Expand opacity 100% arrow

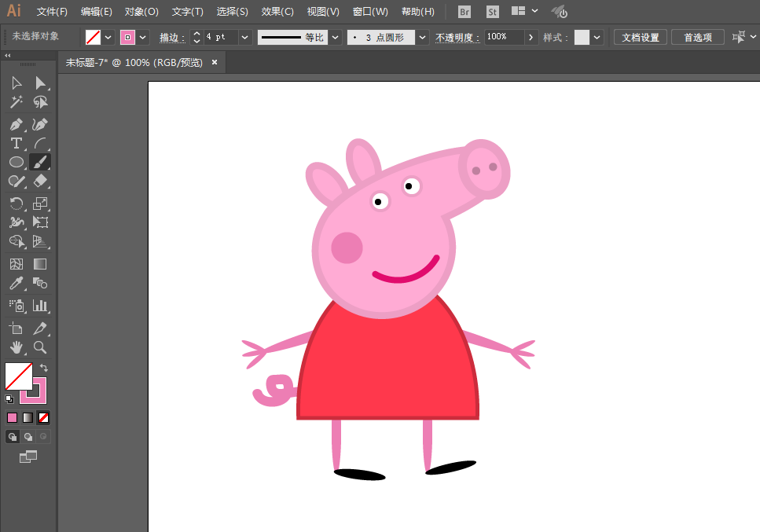tap(531, 37)
